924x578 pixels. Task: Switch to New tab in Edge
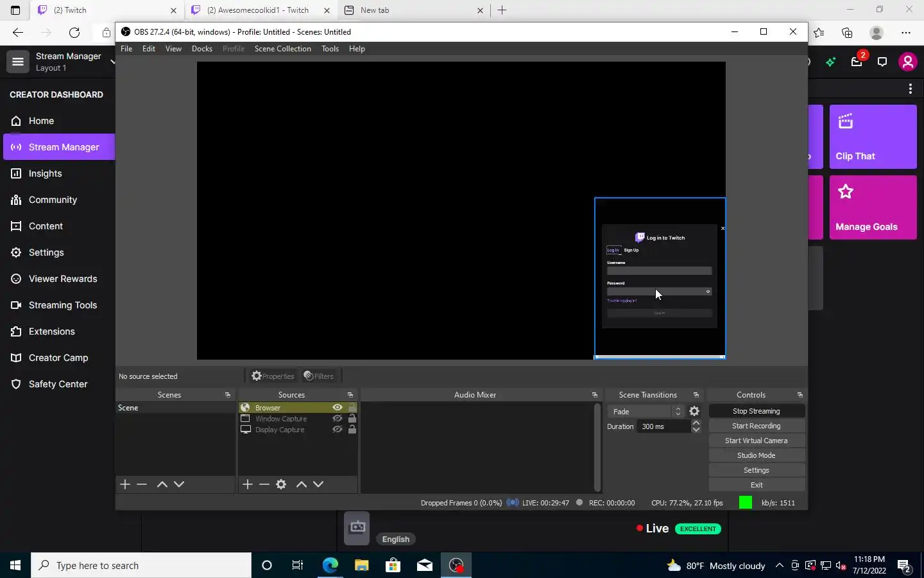(x=414, y=10)
